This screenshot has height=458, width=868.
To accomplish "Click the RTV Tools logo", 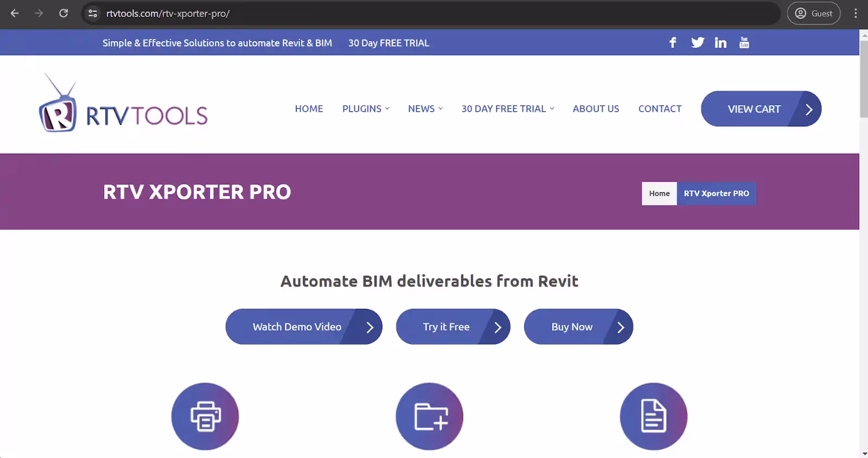I will [x=123, y=103].
